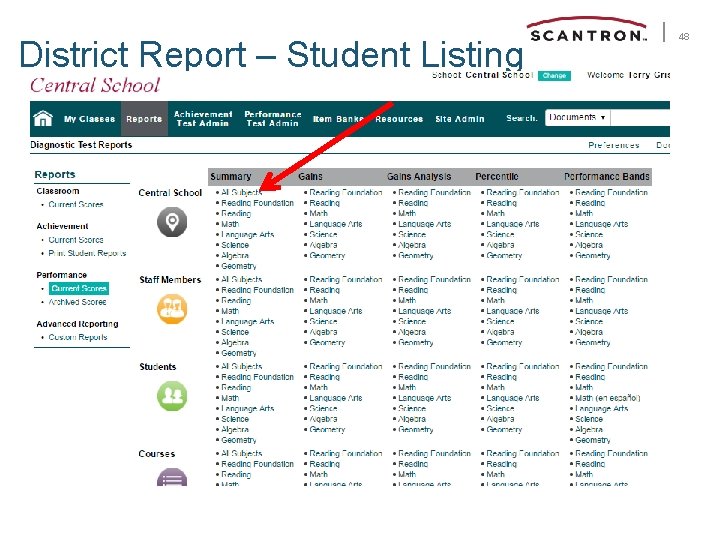Open Students Performance Bands Math (en español)
Viewport: 720px width, 540px height.
coord(608,398)
